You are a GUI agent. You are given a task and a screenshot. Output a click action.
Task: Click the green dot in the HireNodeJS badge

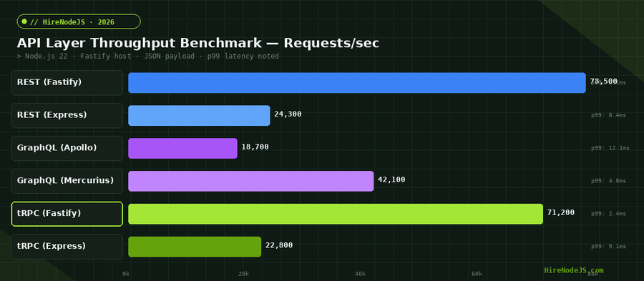click(24, 21)
